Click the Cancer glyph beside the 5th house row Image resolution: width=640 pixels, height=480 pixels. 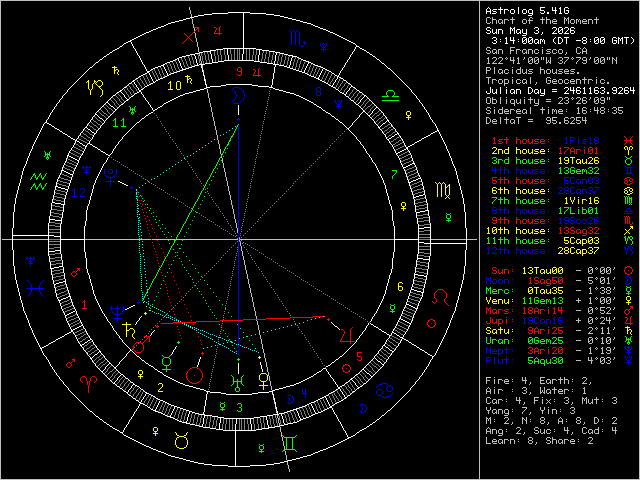coord(629,181)
